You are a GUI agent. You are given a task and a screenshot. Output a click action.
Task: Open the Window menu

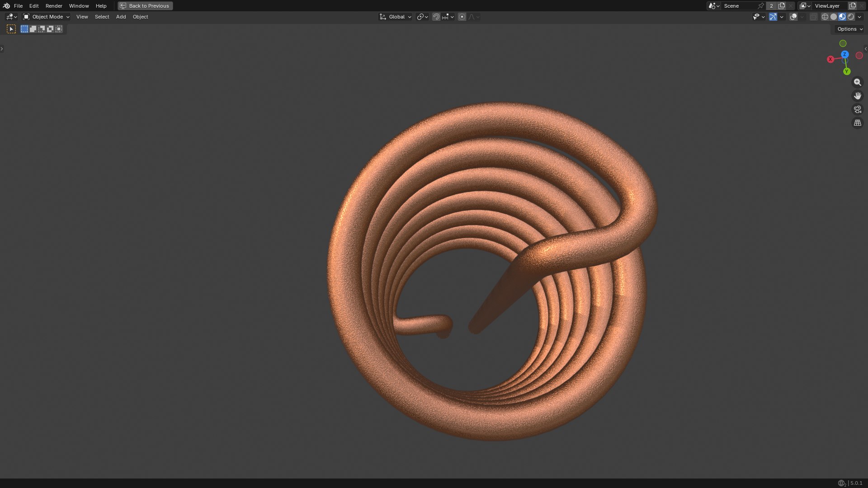pyautogui.click(x=79, y=6)
